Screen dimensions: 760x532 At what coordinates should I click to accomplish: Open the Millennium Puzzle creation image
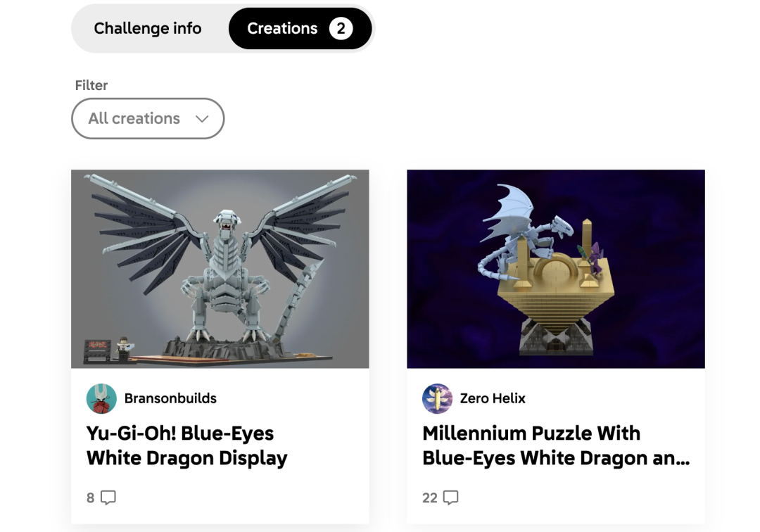[555, 269]
